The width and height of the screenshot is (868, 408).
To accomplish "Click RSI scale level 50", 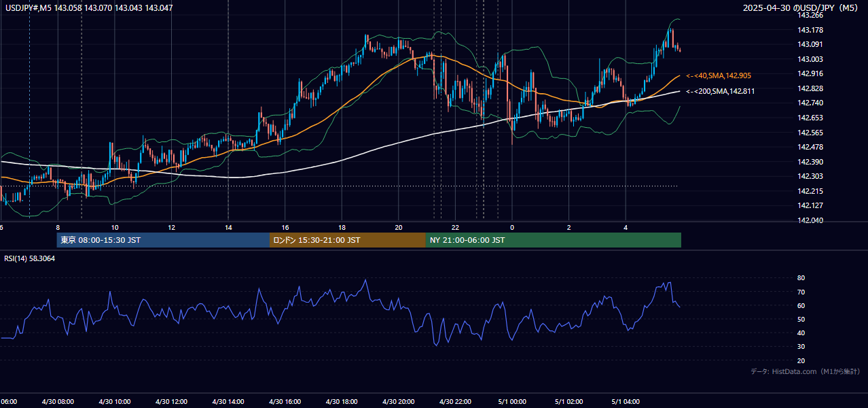I will [x=801, y=319].
